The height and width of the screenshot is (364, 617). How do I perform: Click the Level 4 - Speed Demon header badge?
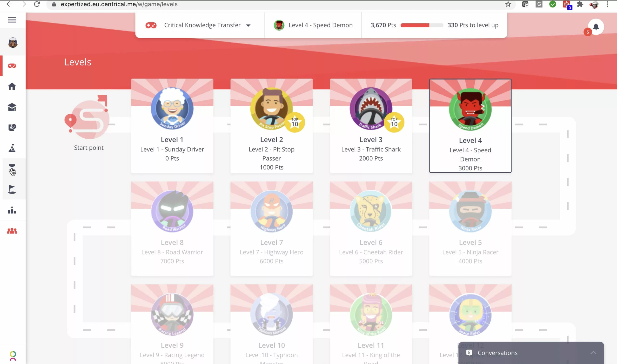pos(313,25)
